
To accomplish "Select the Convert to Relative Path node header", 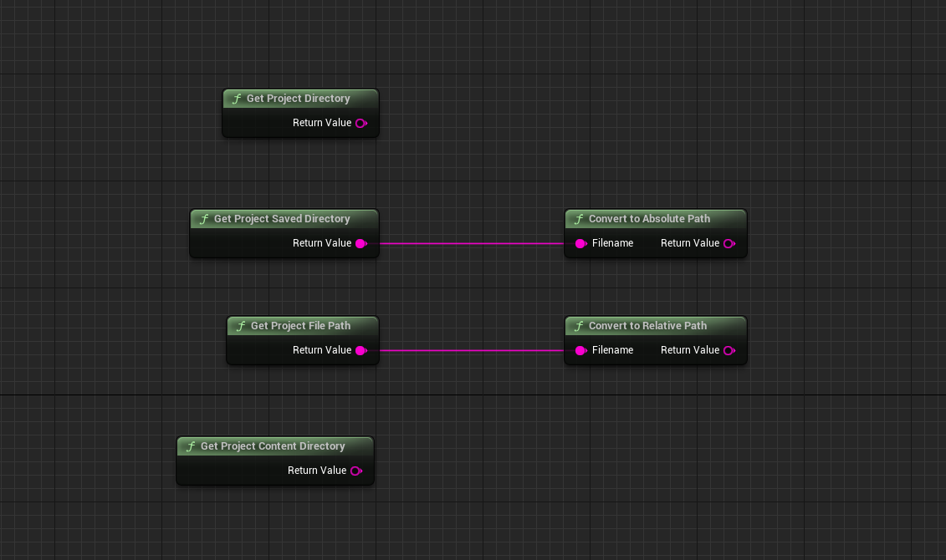I will [x=647, y=326].
